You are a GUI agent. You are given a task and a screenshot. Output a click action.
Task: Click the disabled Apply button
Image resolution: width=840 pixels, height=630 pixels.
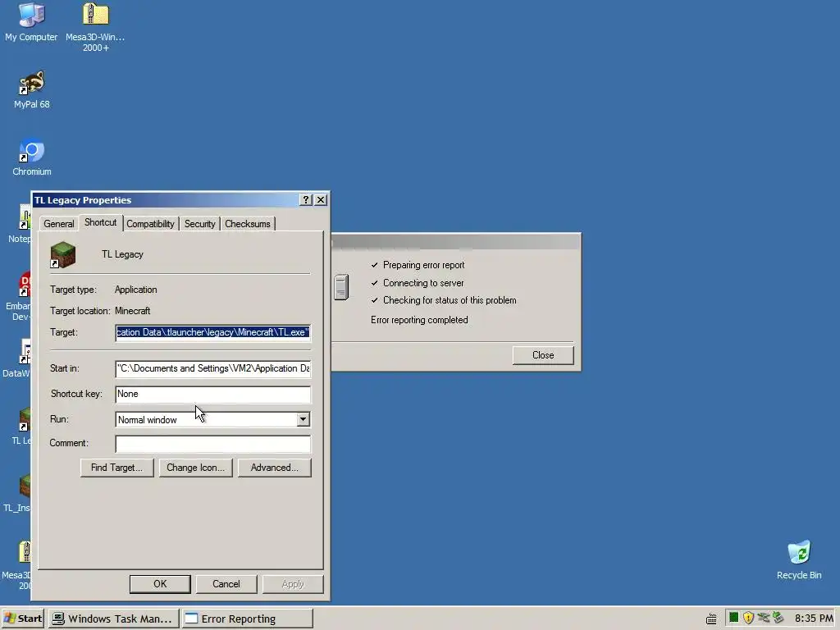point(293,584)
